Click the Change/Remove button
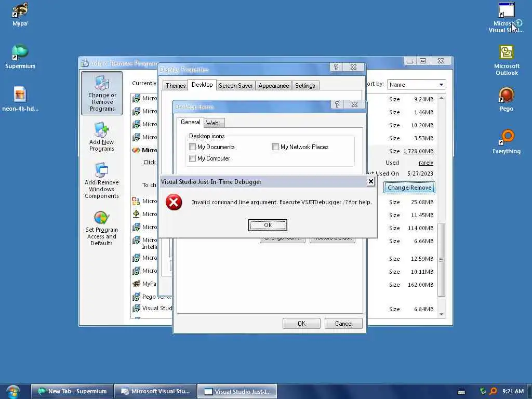 point(409,188)
